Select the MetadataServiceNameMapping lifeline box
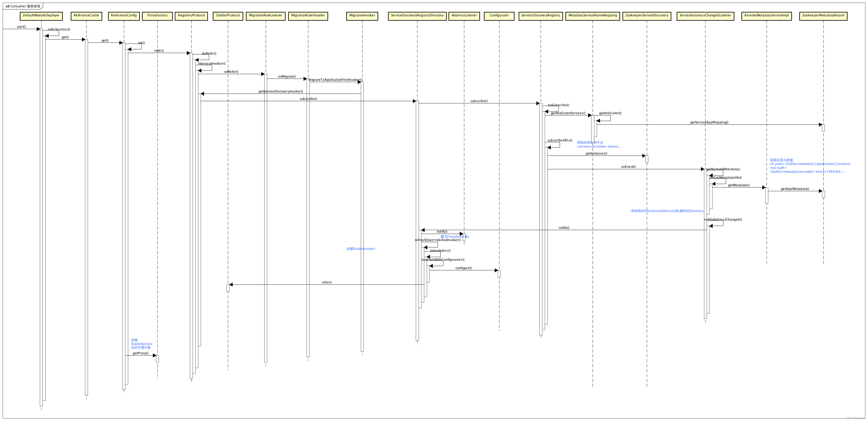The height and width of the screenshot is (421, 868). tap(593, 16)
